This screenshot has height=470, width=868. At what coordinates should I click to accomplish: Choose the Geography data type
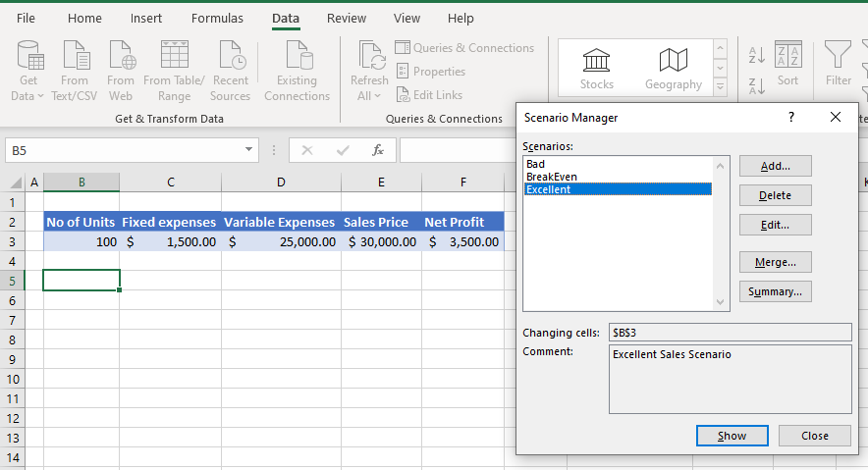(673, 68)
